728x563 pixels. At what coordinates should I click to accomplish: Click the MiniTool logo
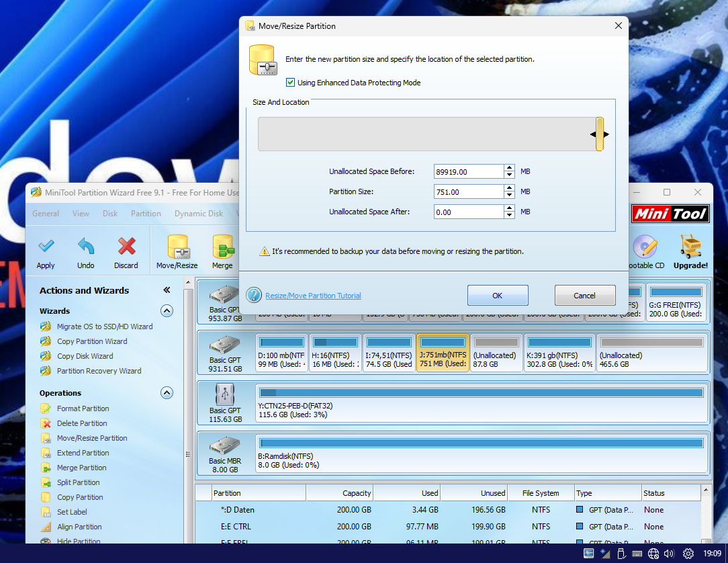tap(670, 214)
